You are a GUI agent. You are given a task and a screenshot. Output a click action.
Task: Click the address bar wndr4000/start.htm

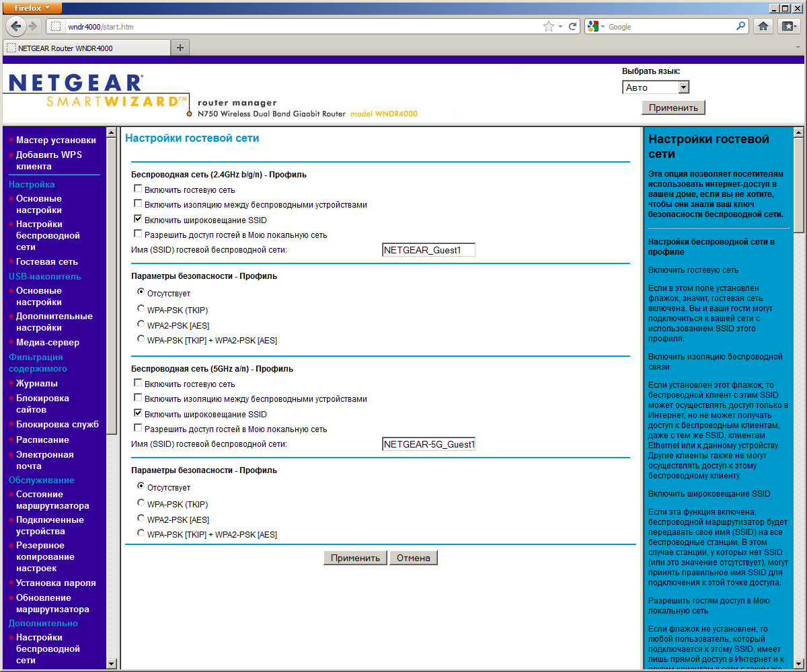tap(303, 27)
